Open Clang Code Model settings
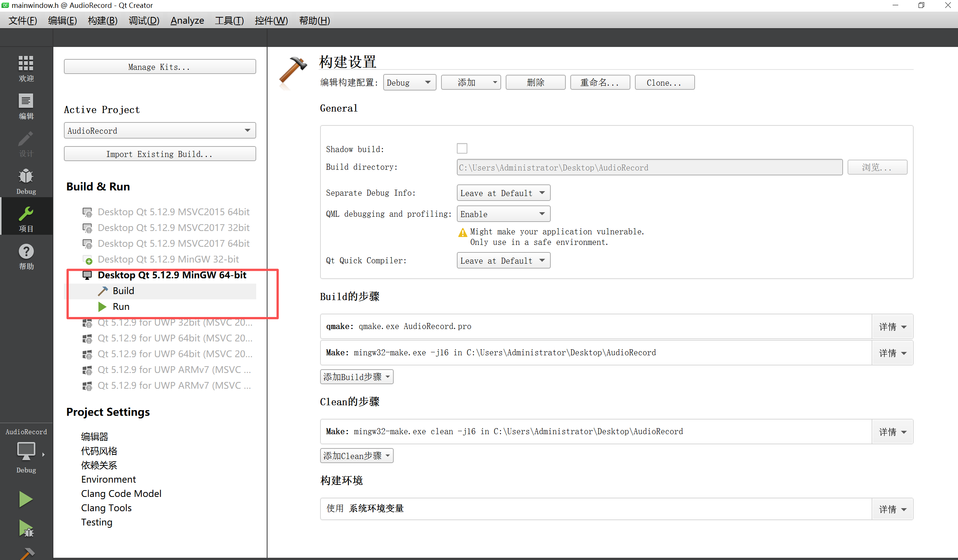The width and height of the screenshot is (958, 560). pyautogui.click(x=121, y=494)
